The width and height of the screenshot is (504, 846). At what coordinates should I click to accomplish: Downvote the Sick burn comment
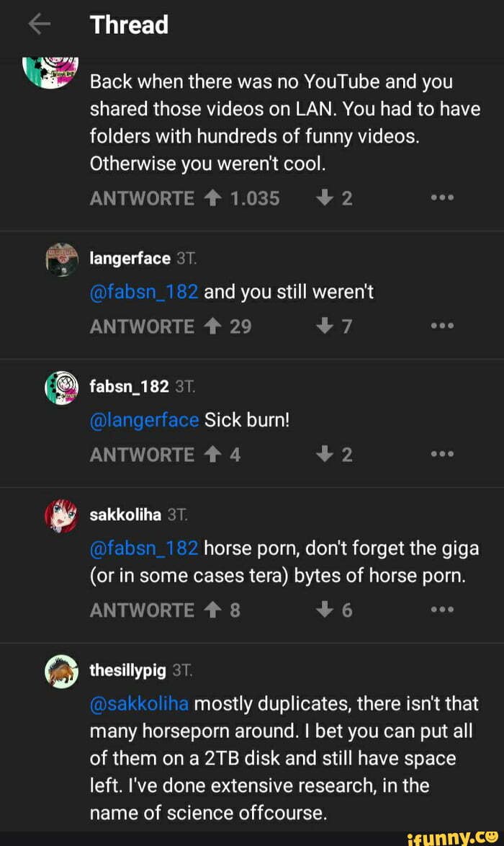(324, 455)
